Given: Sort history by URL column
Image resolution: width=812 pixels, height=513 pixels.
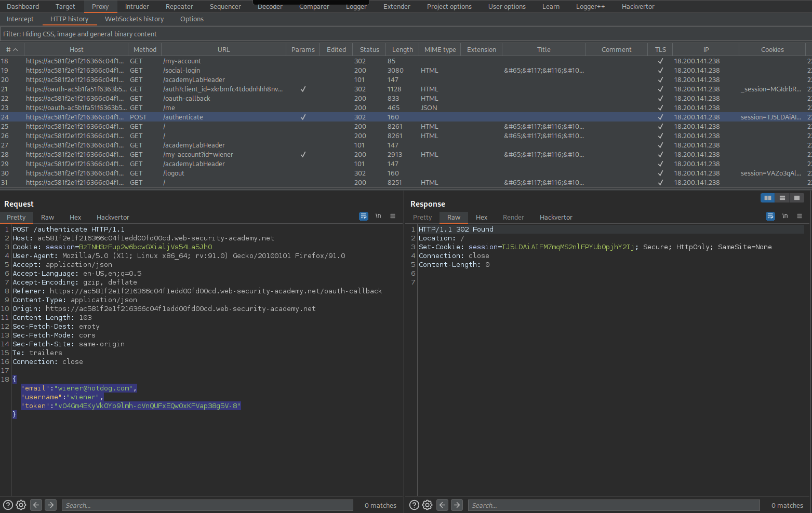Looking at the screenshot, I should point(223,50).
